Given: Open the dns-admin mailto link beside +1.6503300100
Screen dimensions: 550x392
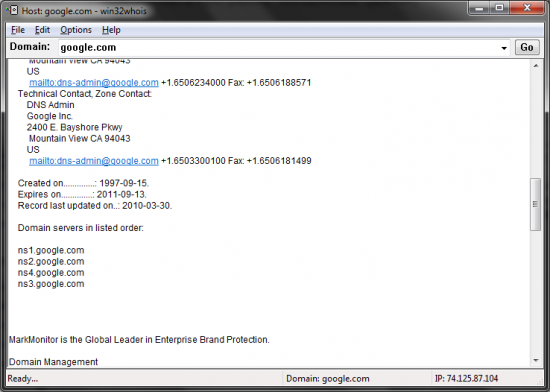Looking at the screenshot, I should click(x=94, y=161).
